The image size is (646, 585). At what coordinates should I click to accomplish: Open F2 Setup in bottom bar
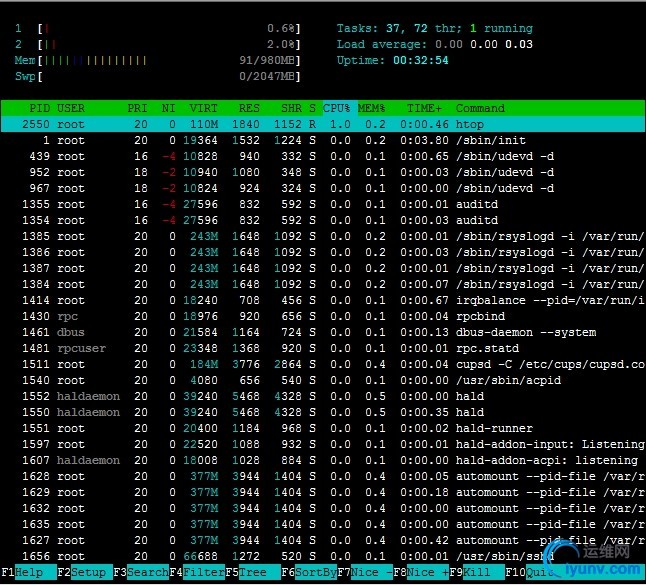point(85,572)
